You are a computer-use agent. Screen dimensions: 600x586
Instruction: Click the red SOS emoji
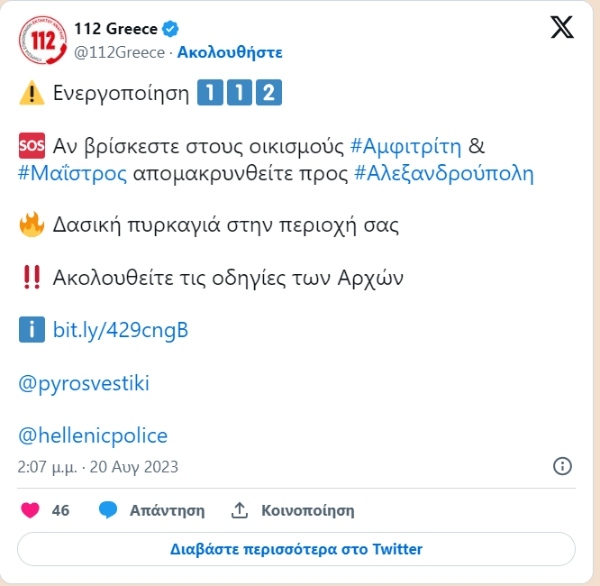32,146
